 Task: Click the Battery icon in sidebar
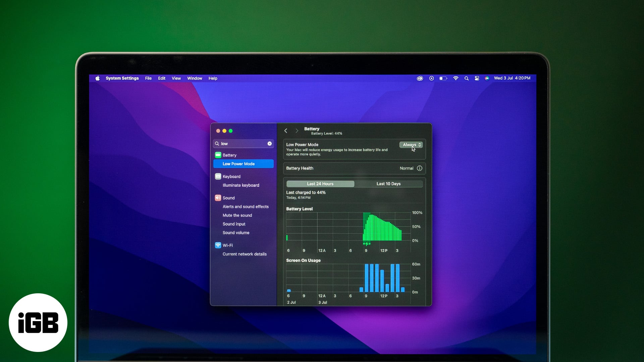(218, 155)
